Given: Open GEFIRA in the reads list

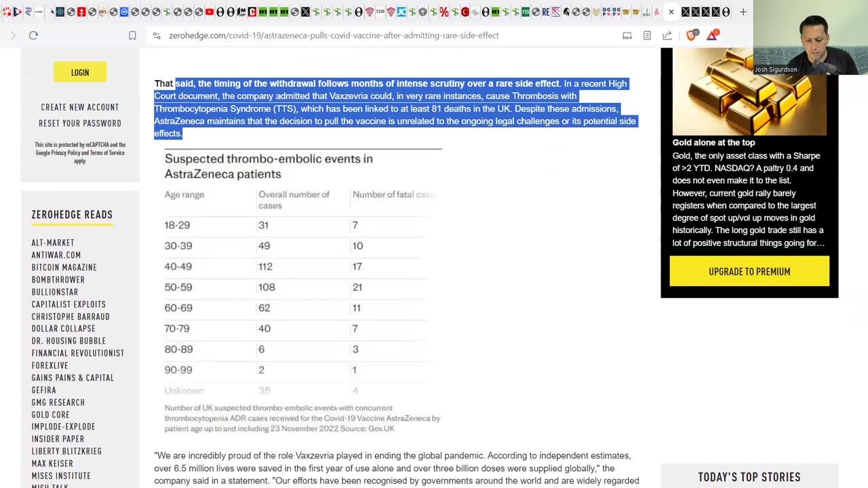Looking at the screenshot, I should pos(44,390).
